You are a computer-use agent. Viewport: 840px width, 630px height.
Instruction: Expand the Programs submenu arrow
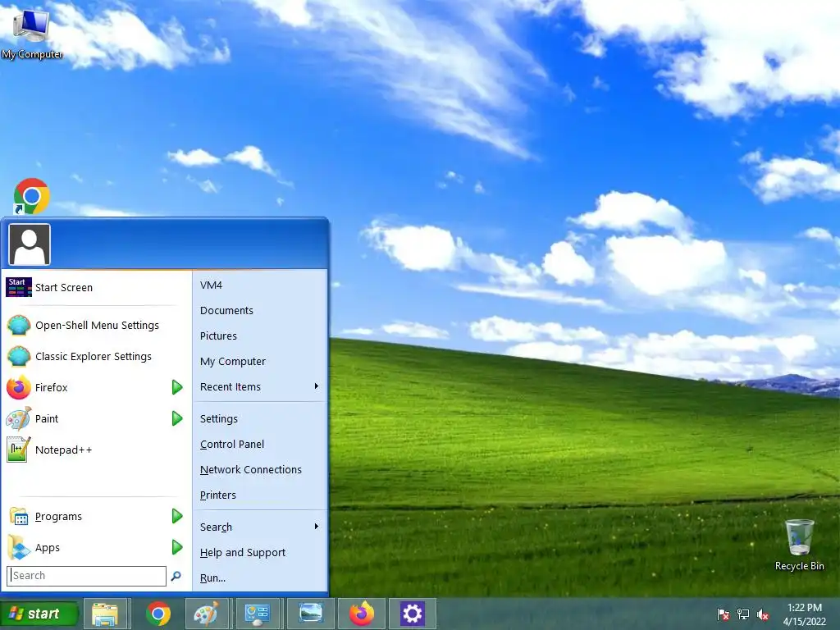point(177,516)
